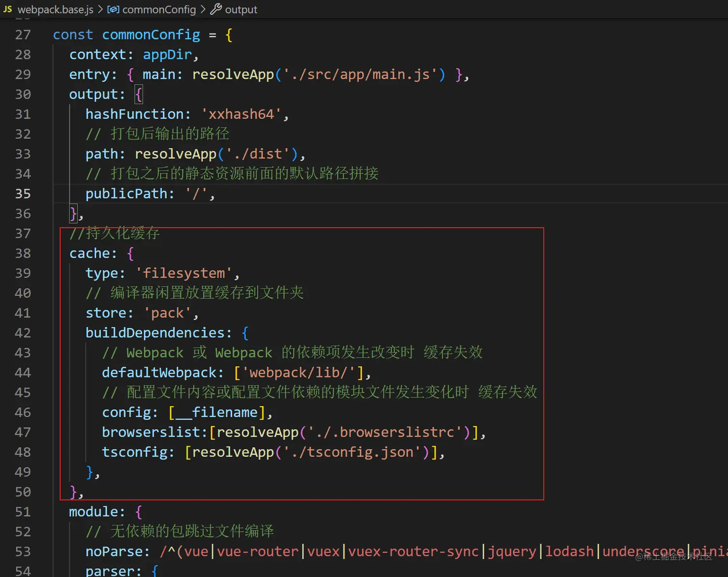Click line number 35 in gutter

(23, 193)
